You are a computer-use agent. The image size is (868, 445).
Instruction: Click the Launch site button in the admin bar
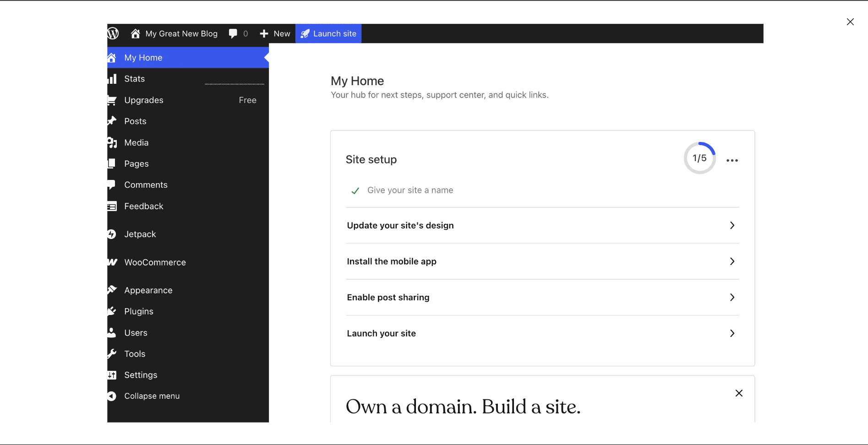pyautogui.click(x=328, y=33)
